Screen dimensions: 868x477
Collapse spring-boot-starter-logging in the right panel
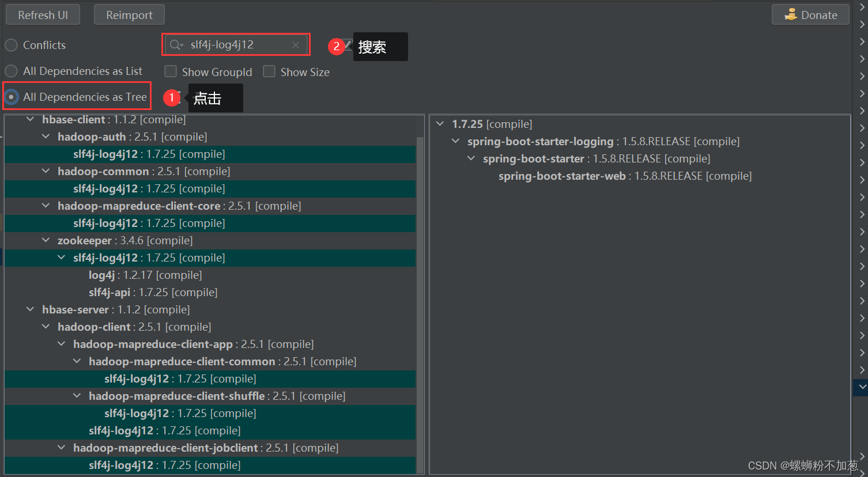(455, 141)
